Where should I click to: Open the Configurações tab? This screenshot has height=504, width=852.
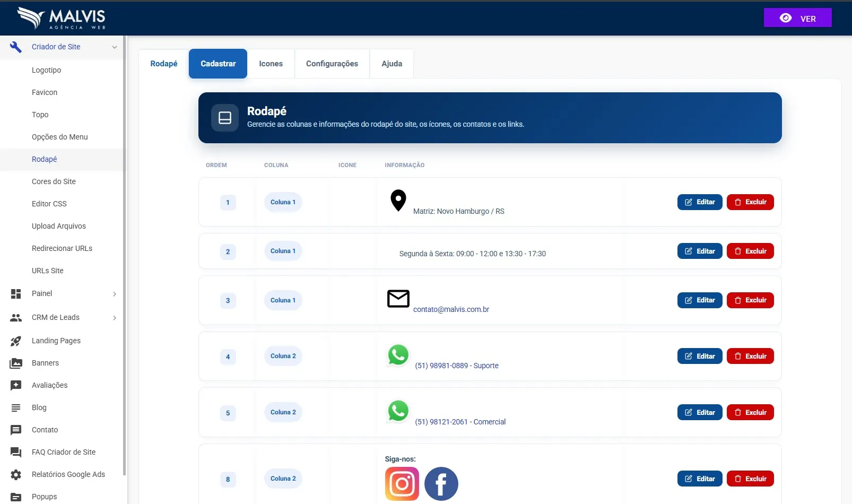point(332,64)
